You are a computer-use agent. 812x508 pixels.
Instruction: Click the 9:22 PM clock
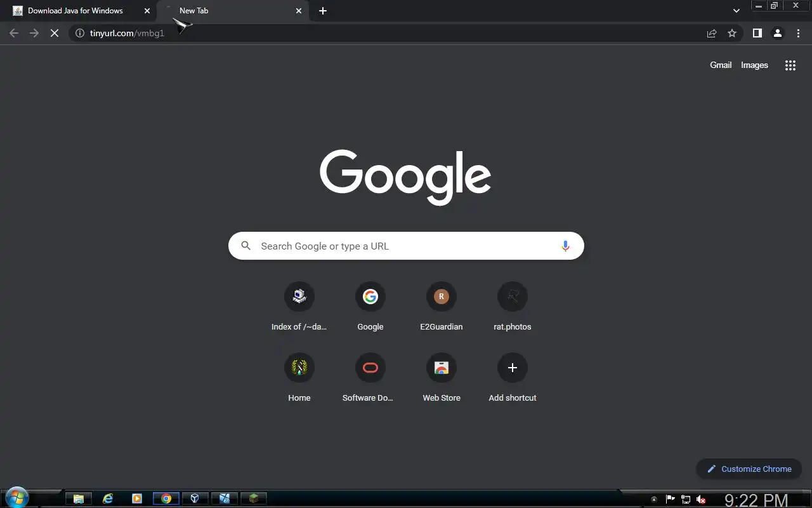pos(756,500)
